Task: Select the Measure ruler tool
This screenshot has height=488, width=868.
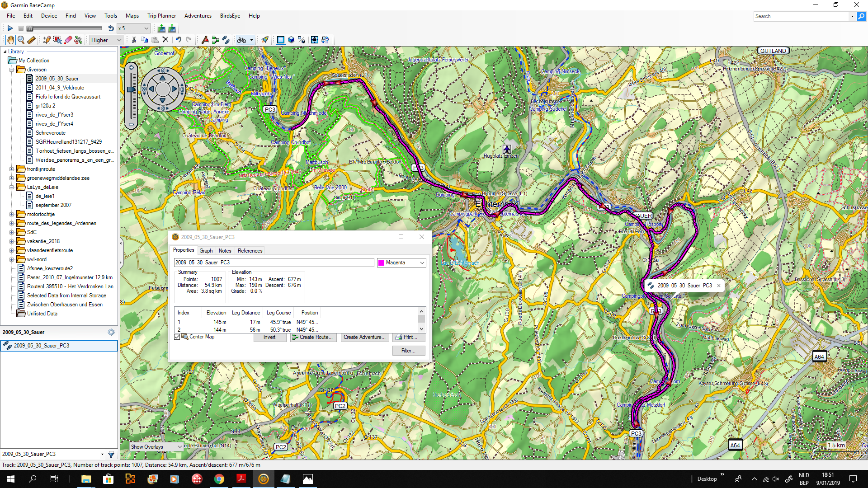Action: pos(31,40)
